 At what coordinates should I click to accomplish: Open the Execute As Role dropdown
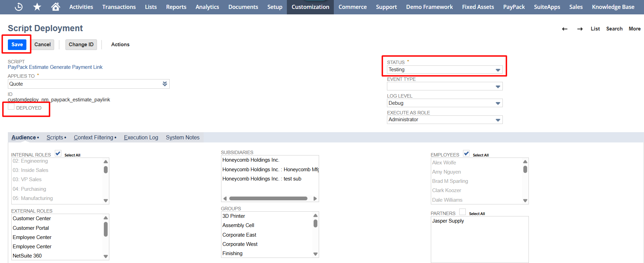coord(445,120)
